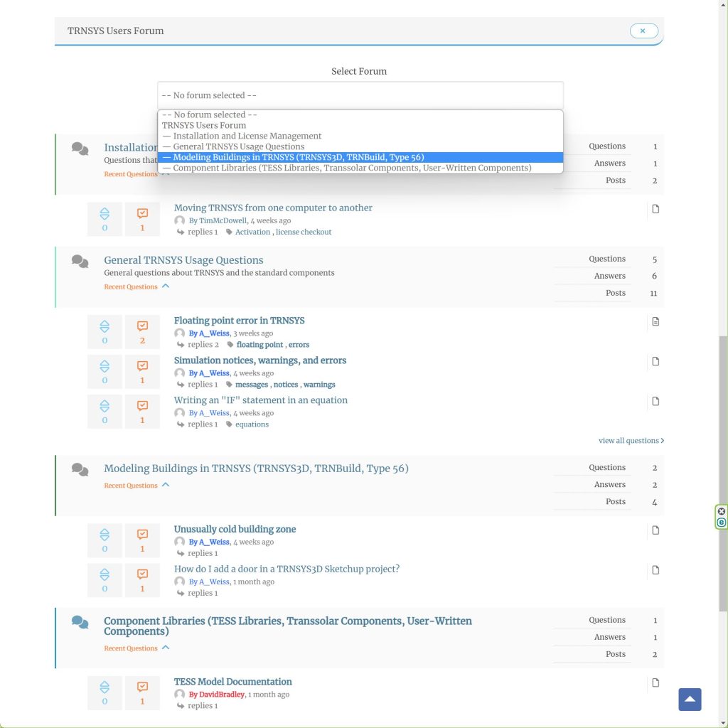Image resolution: width=728 pixels, height=728 pixels.
Task: Open 'Simulation notices, warnings, and errors'
Action: [x=260, y=360]
